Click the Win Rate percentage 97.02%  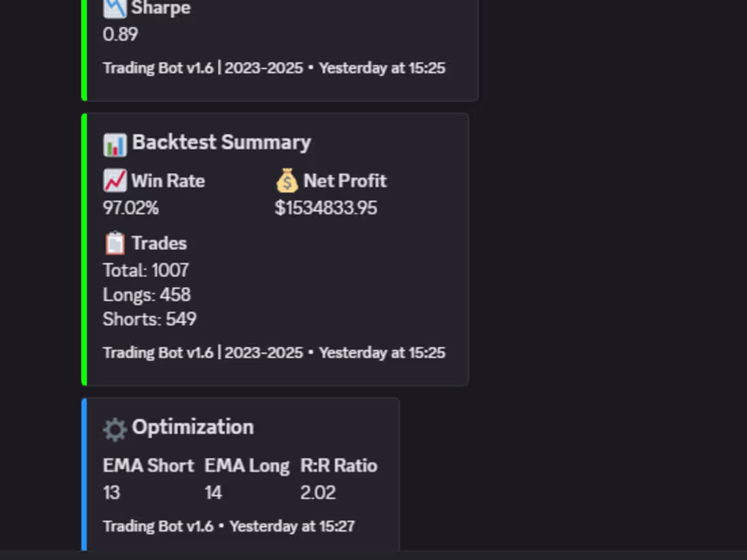(130, 208)
